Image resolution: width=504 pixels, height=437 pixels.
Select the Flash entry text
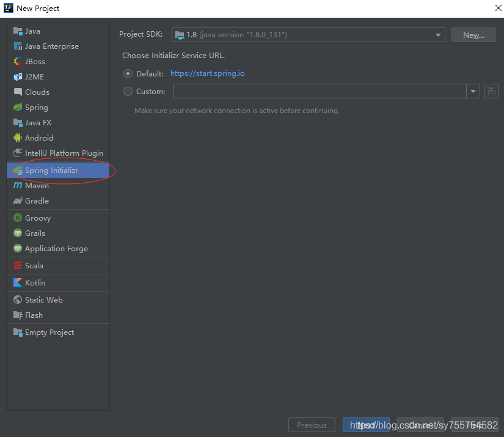click(x=34, y=315)
